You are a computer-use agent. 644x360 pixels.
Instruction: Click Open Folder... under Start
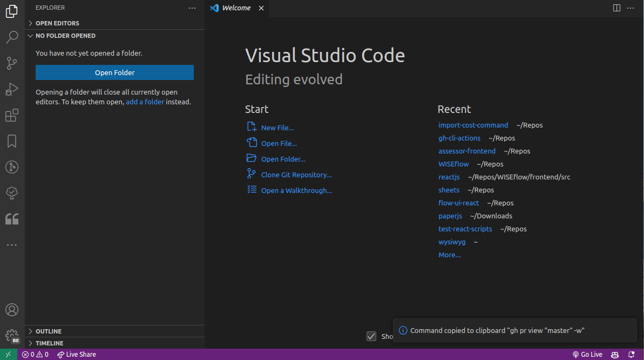click(283, 159)
